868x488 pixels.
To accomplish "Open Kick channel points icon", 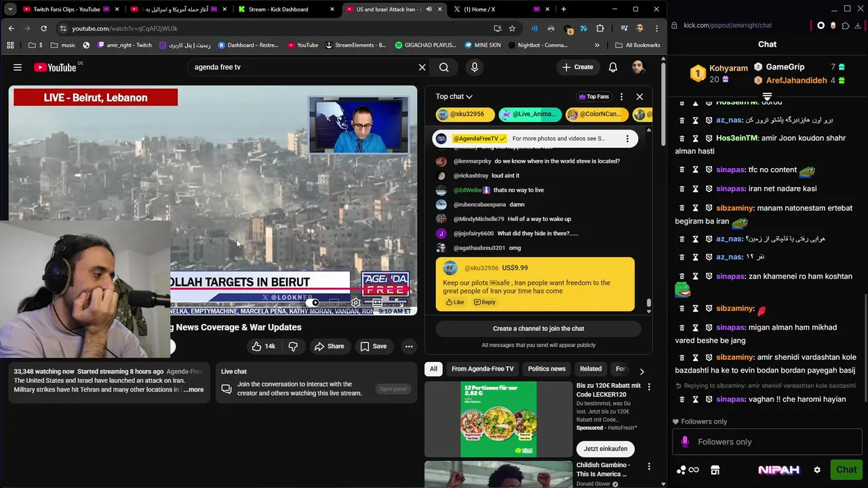I will [x=688, y=470].
